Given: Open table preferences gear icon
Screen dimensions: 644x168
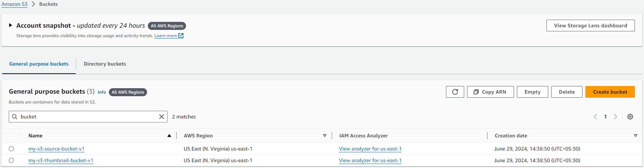Looking at the screenshot, I should click(630, 117).
